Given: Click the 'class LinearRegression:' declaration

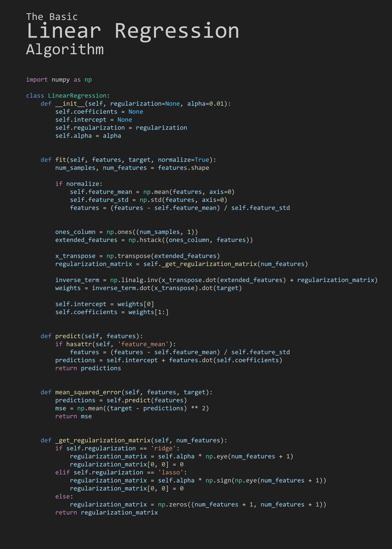Looking at the screenshot, I should [68, 96].
